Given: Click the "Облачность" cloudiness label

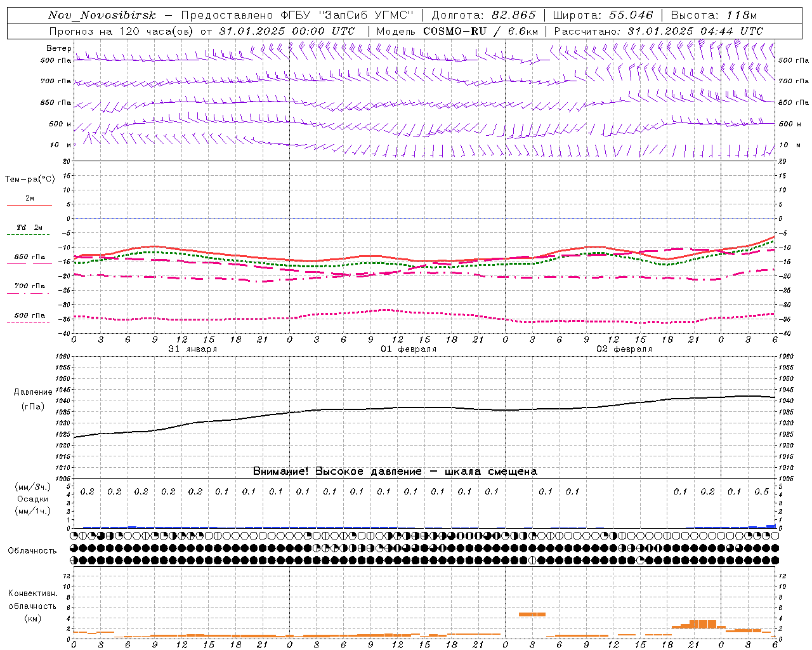Looking at the screenshot, I should tap(32, 550).
